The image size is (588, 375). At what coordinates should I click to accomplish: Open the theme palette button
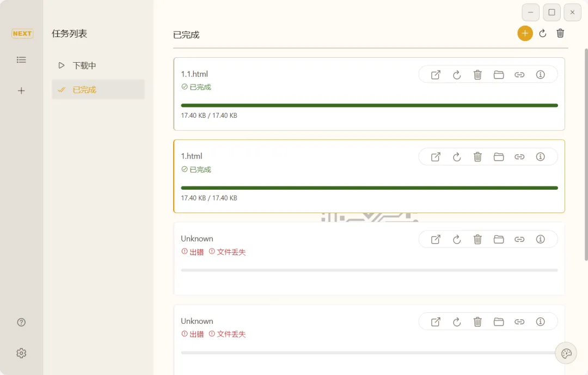point(566,353)
